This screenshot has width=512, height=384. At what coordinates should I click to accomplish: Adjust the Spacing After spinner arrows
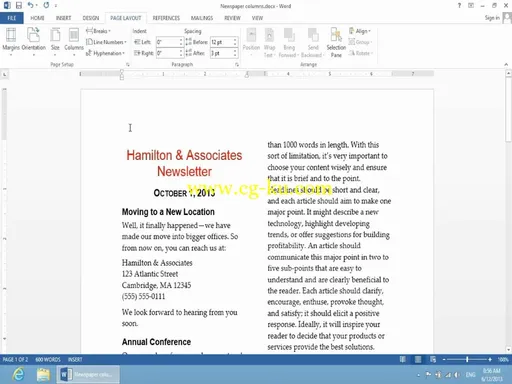coord(235,53)
